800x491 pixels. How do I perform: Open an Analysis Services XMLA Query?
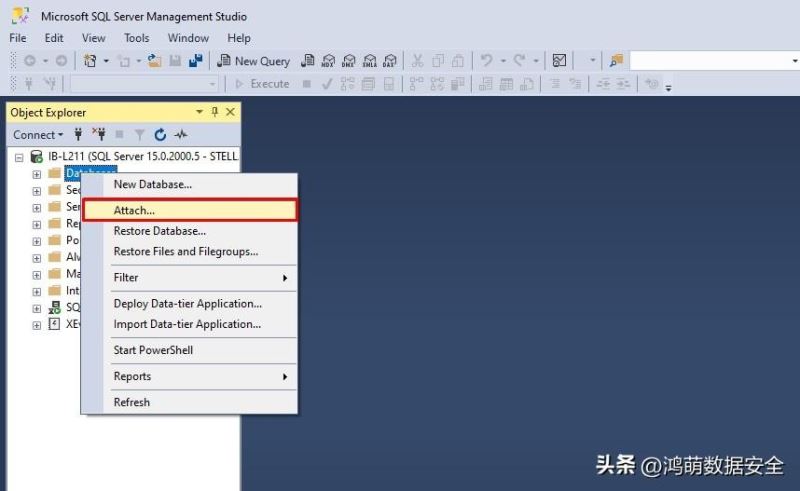369,61
